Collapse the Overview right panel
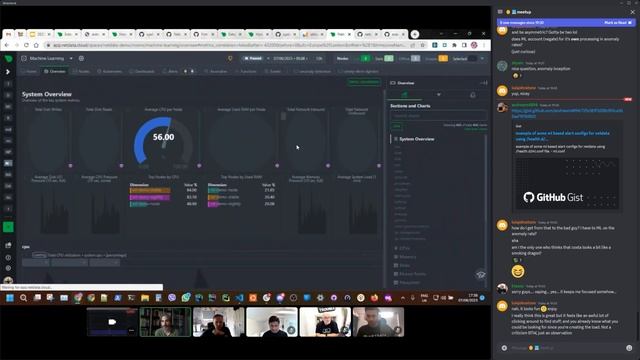This screenshot has height=360, width=640. (484, 83)
